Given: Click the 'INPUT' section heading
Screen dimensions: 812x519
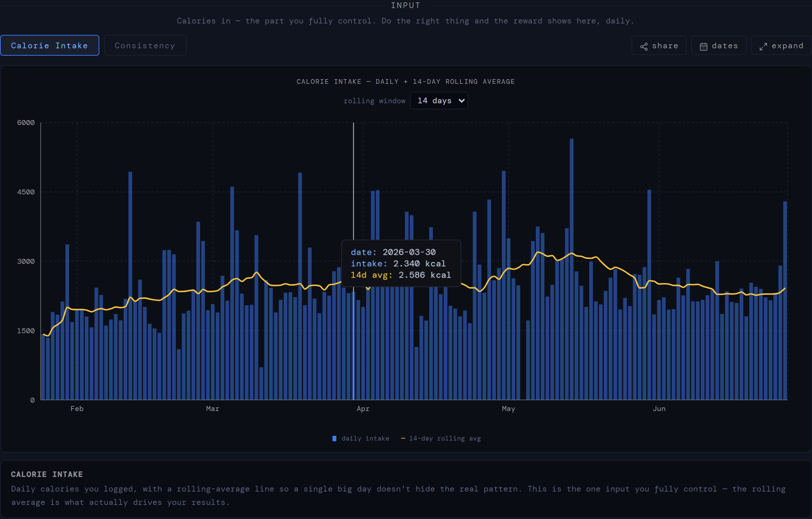Looking at the screenshot, I should click(x=406, y=5).
